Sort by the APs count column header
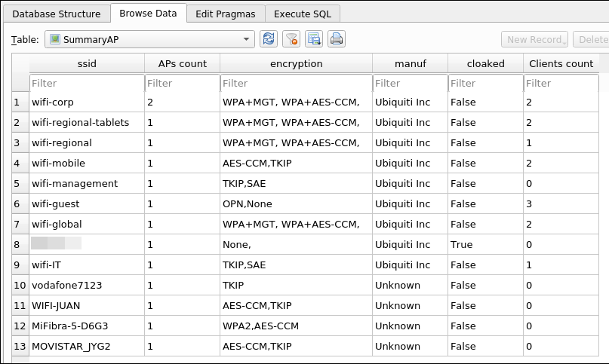This screenshot has height=364, width=609. point(182,63)
